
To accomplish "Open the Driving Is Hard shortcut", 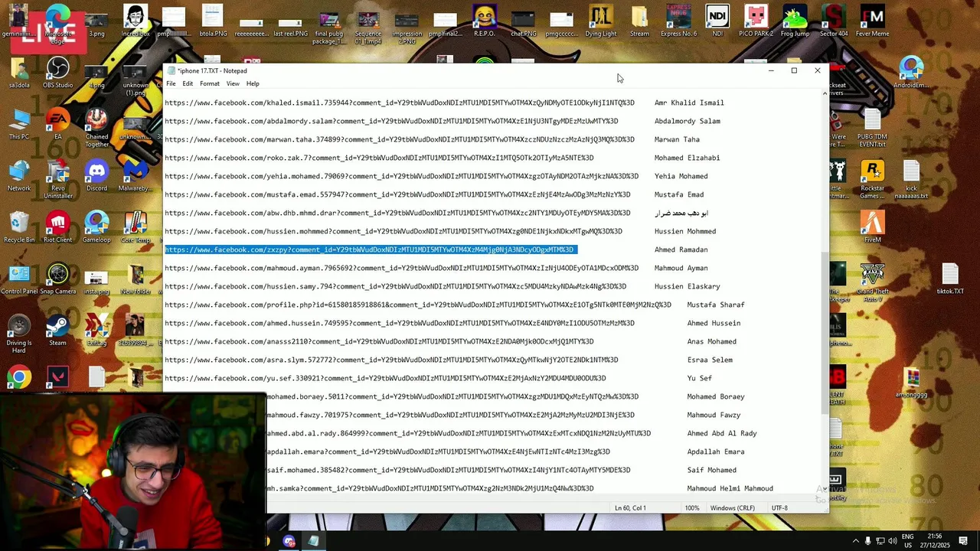I will 19,334.
